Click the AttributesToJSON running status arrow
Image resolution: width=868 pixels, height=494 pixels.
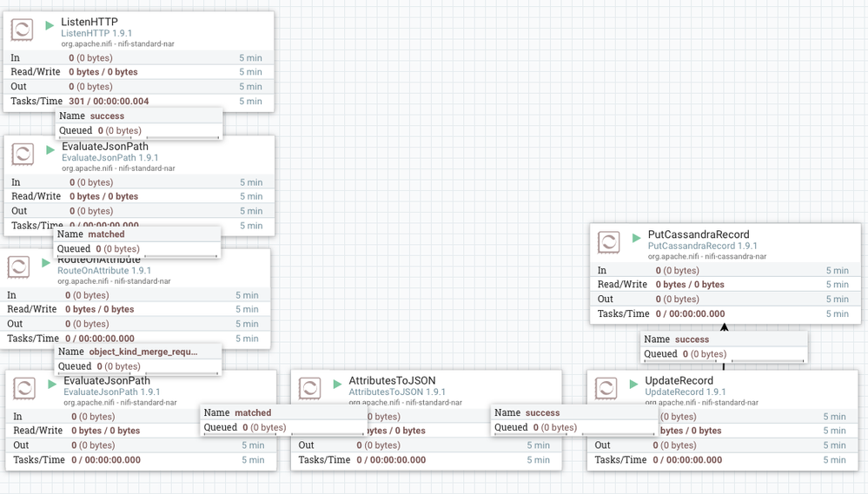[x=337, y=384]
